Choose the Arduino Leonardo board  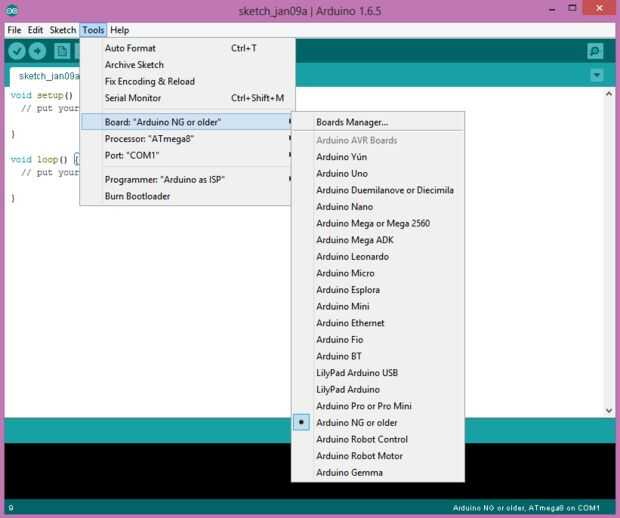point(378,257)
